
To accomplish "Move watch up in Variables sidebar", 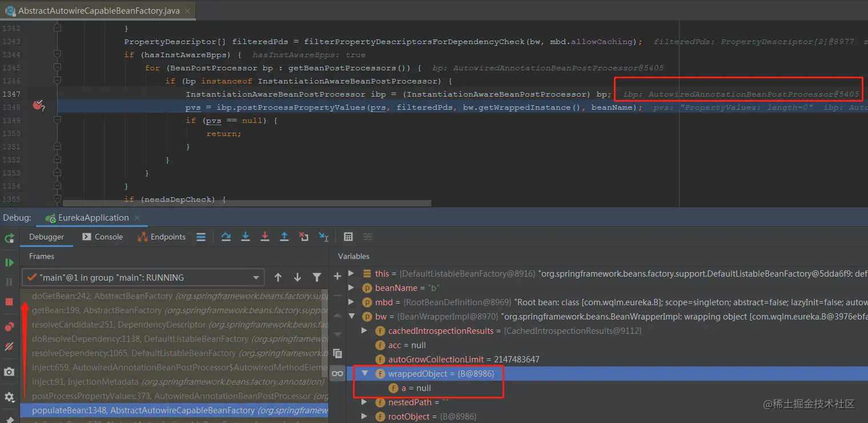I will coord(337,315).
